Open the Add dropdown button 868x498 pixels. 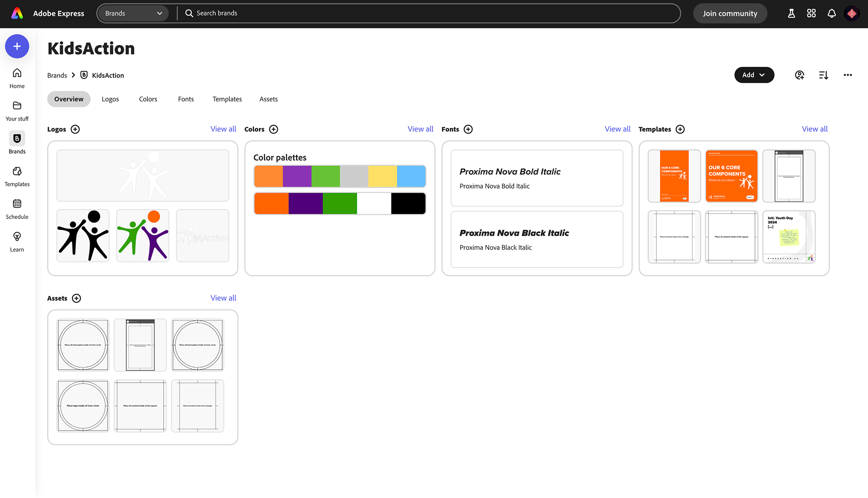(x=754, y=75)
